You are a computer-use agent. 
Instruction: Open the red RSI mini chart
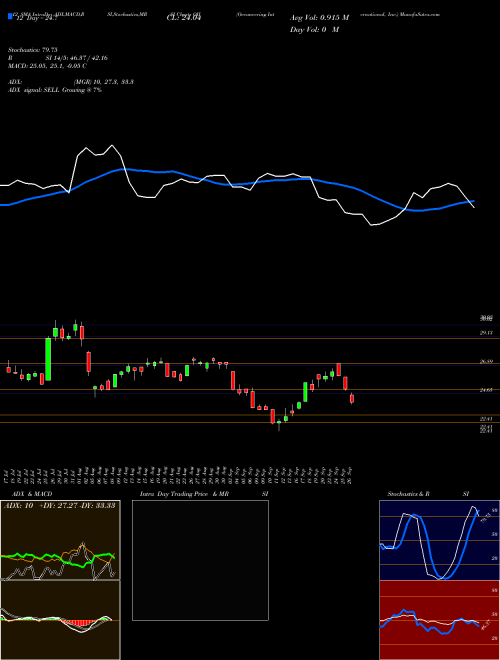tap(439, 620)
